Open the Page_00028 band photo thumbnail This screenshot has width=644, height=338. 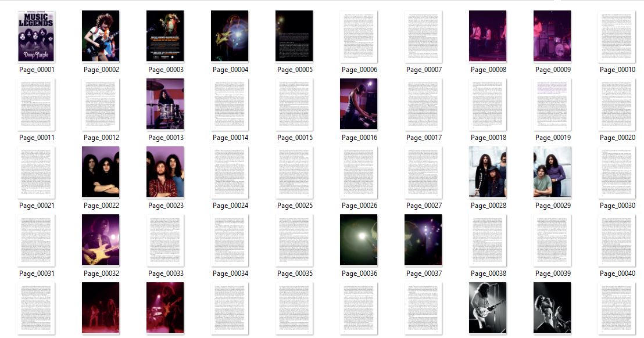tap(488, 172)
